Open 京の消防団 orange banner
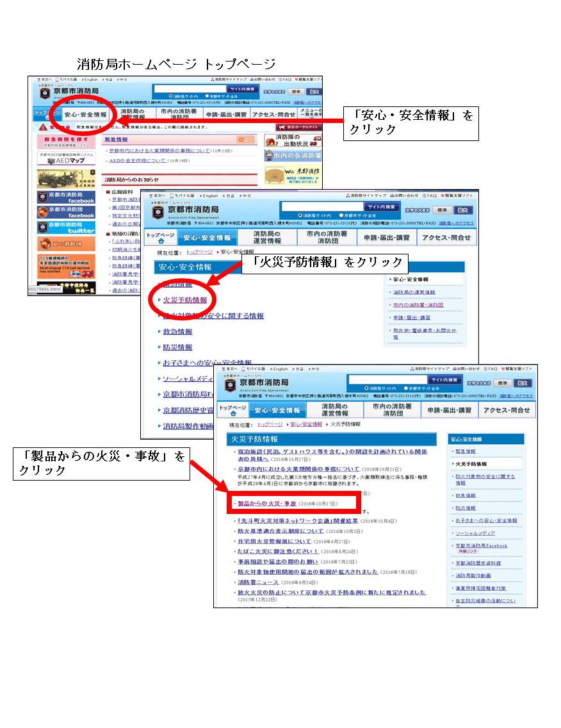The image size is (561, 728). click(x=67, y=244)
